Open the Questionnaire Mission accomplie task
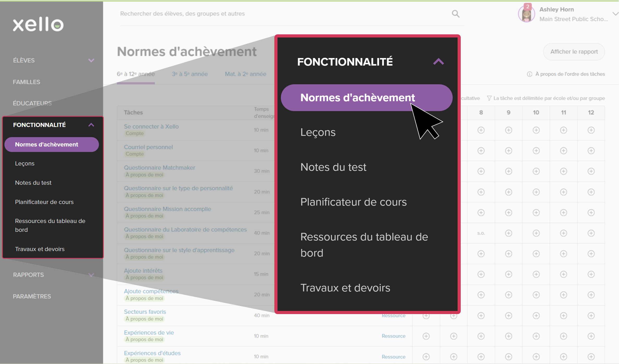Screen dimensions: 619x364 click(x=167, y=209)
